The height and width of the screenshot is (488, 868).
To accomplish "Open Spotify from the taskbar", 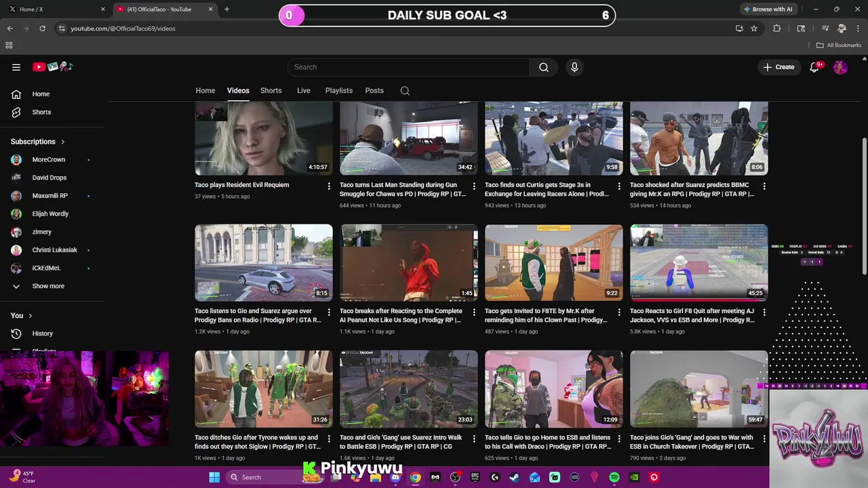I will click(614, 477).
